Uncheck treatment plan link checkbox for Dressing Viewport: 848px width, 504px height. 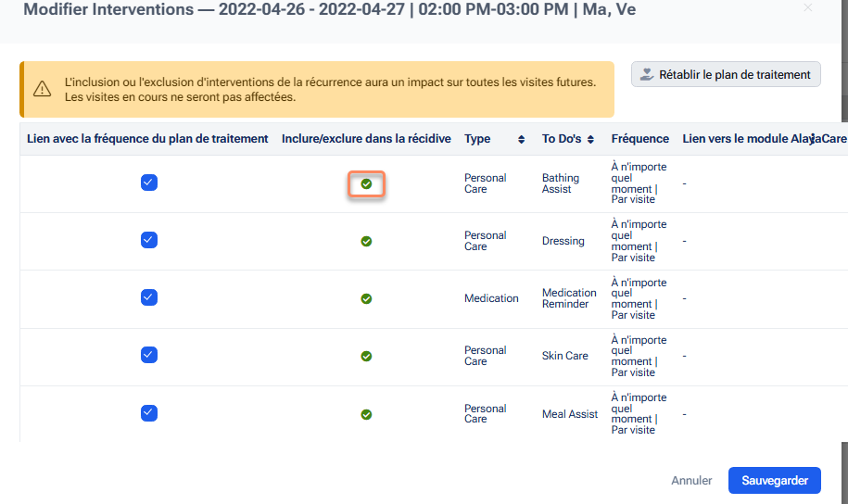pyautogui.click(x=148, y=240)
